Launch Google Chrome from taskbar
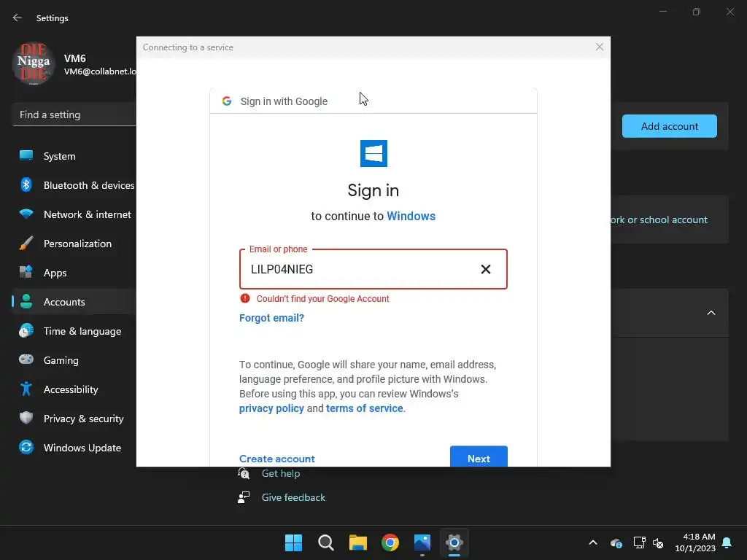The width and height of the screenshot is (747, 560). click(x=390, y=542)
